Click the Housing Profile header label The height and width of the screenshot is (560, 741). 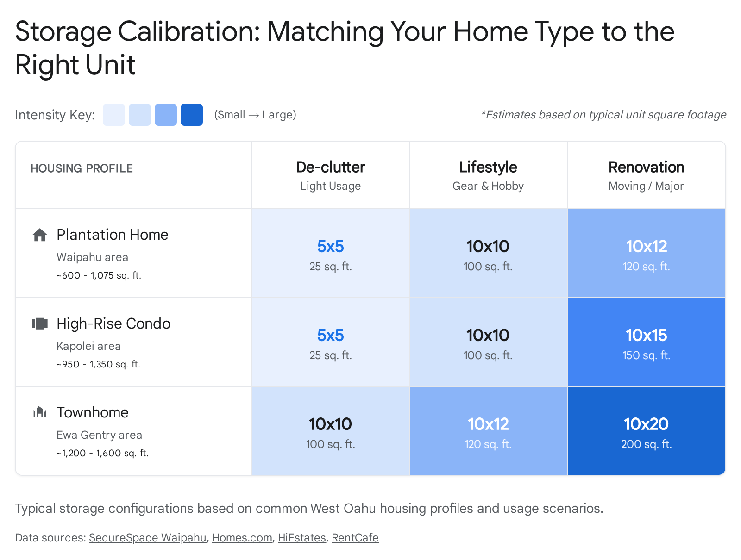pyautogui.click(x=82, y=168)
